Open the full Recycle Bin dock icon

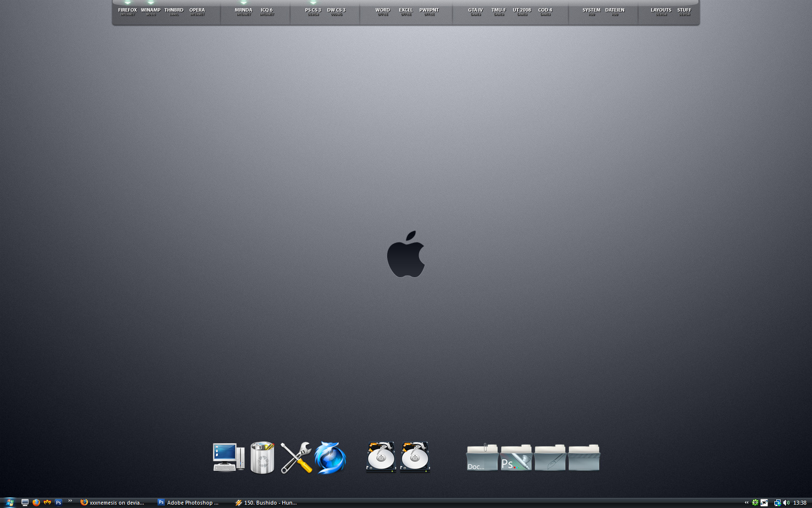coord(262,457)
